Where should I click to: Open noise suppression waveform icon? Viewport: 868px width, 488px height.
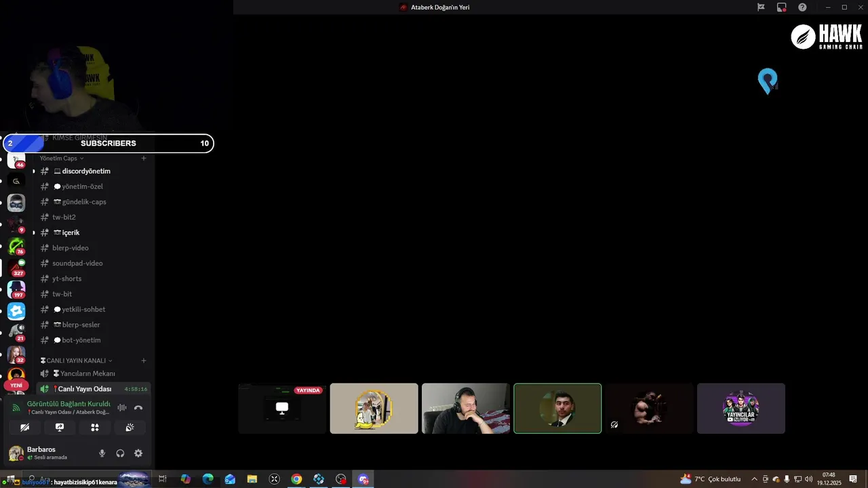click(x=122, y=407)
